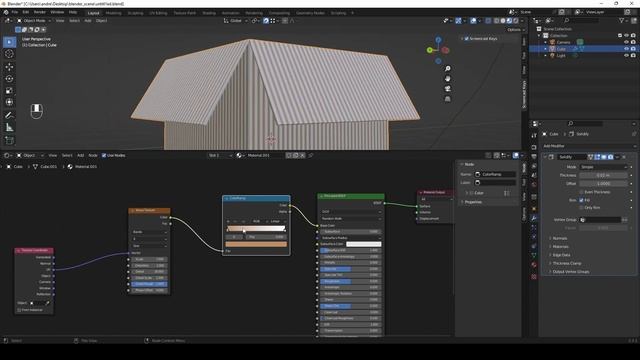
Task: Open node editor Add menu
Action: click(x=80, y=156)
